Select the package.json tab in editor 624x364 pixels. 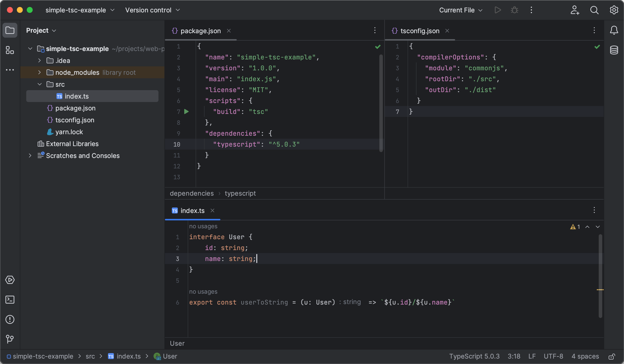tap(201, 31)
